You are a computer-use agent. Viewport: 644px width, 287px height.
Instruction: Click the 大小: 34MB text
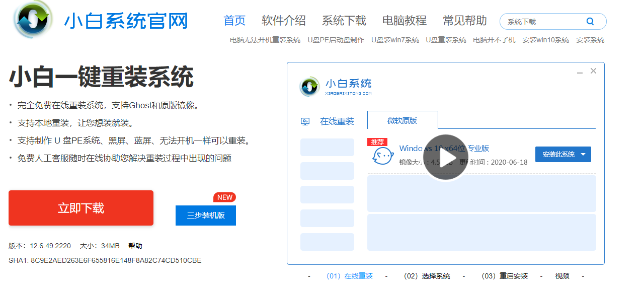[x=100, y=246]
